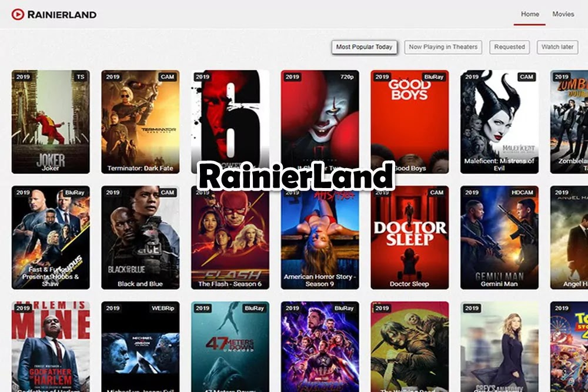The width and height of the screenshot is (588, 392).
Task: Click the TS quality badge on Joker
Action: click(80, 77)
